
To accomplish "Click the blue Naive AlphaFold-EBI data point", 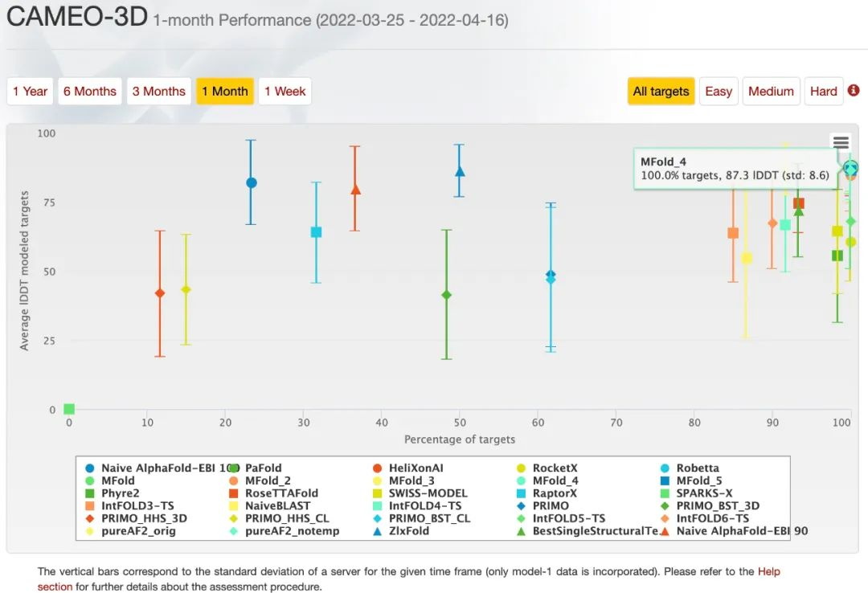I will (x=252, y=182).
